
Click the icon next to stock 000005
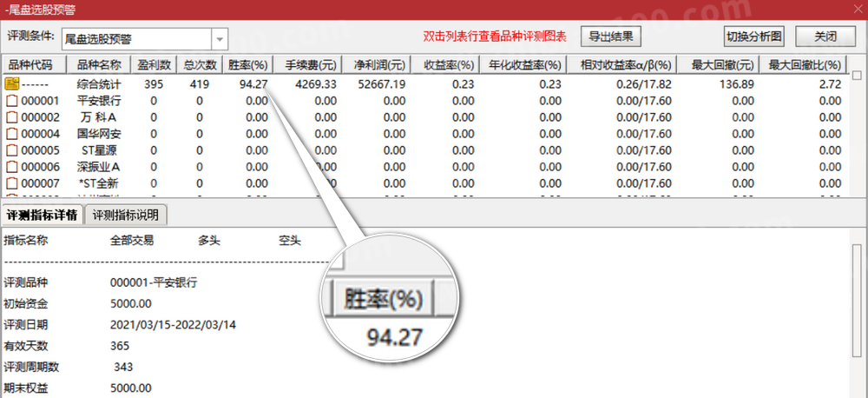tap(12, 150)
